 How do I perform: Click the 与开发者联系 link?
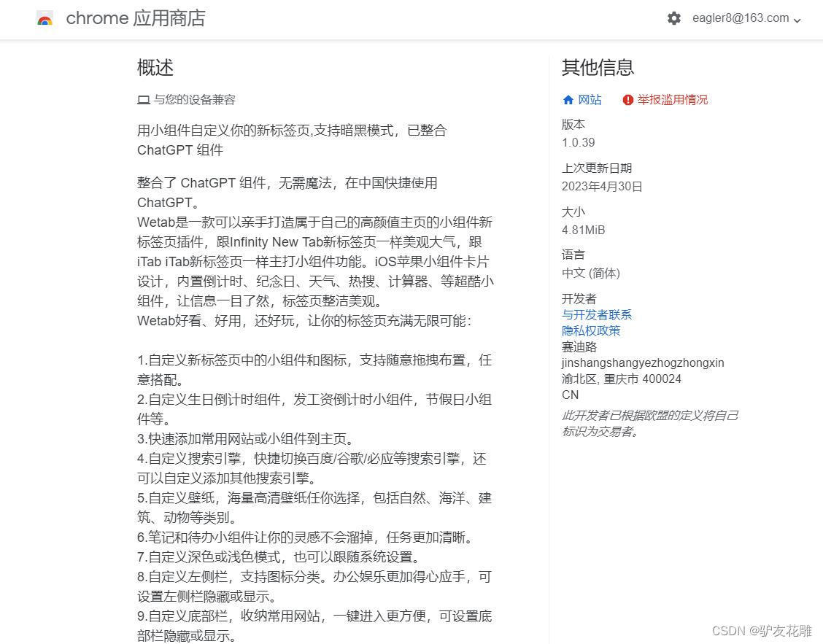point(597,315)
